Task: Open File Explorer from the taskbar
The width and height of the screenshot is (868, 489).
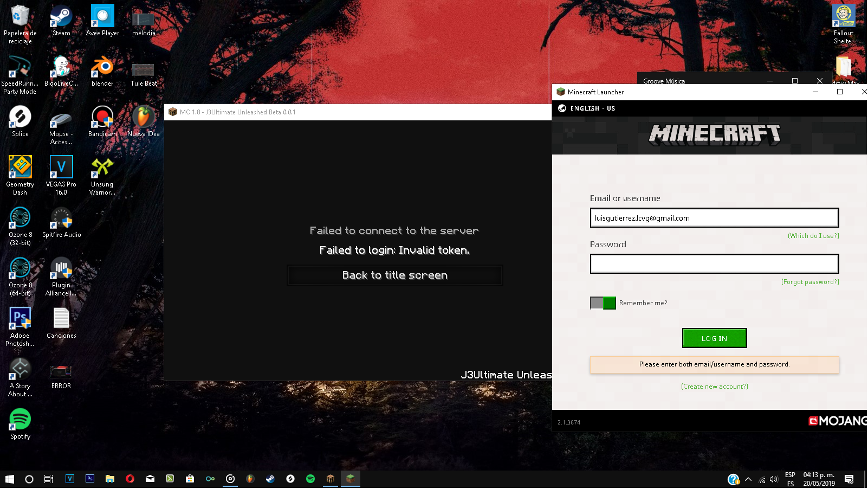Action: pyautogui.click(x=110, y=479)
